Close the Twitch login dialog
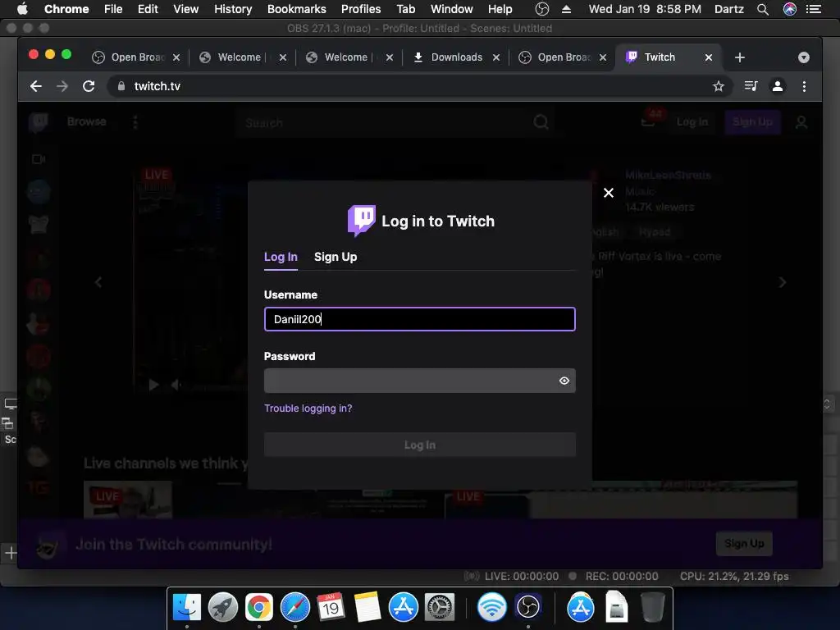 coord(608,193)
